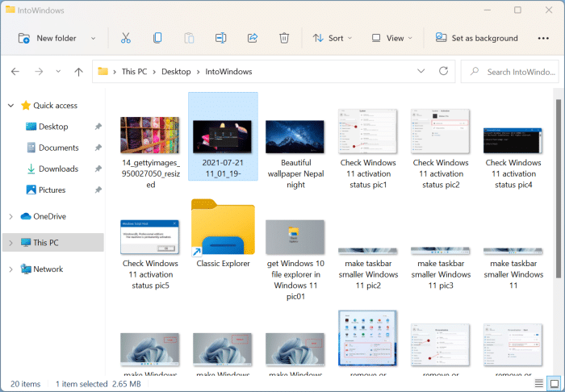Click the 20 items status text
565x392 pixels.
point(26,384)
